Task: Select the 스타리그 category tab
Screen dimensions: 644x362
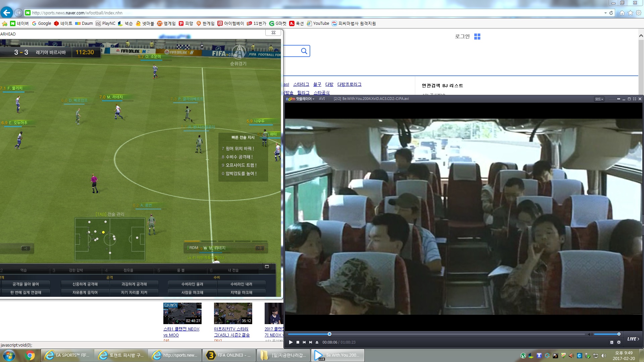Action: click(x=301, y=84)
